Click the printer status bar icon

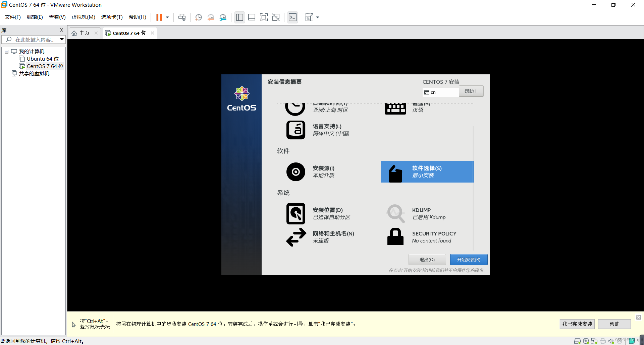[x=603, y=341]
